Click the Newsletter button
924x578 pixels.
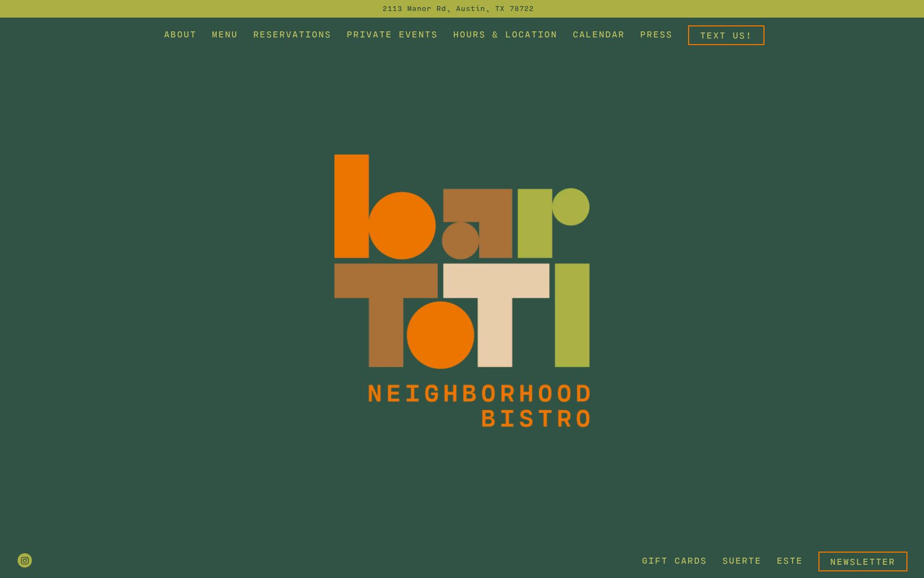pos(862,561)
